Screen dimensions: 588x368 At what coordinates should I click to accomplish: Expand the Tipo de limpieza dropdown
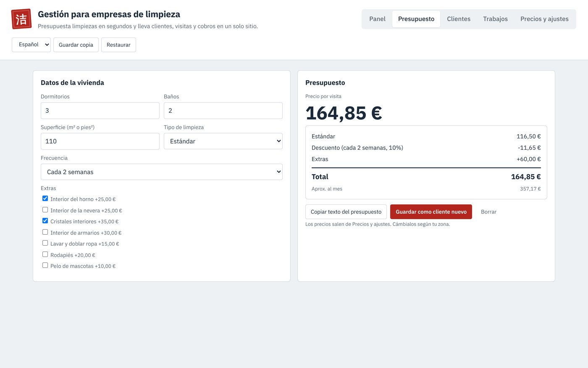point(223,141)
